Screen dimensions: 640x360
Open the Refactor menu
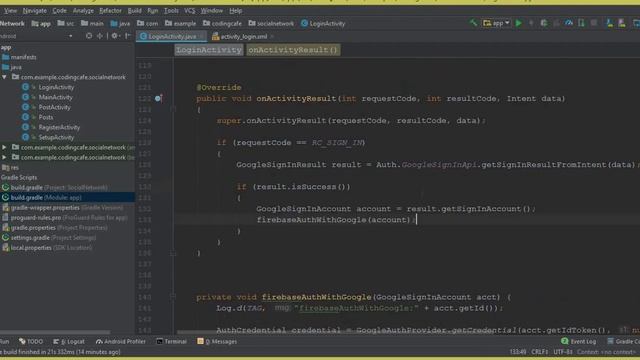click(110, 11)
